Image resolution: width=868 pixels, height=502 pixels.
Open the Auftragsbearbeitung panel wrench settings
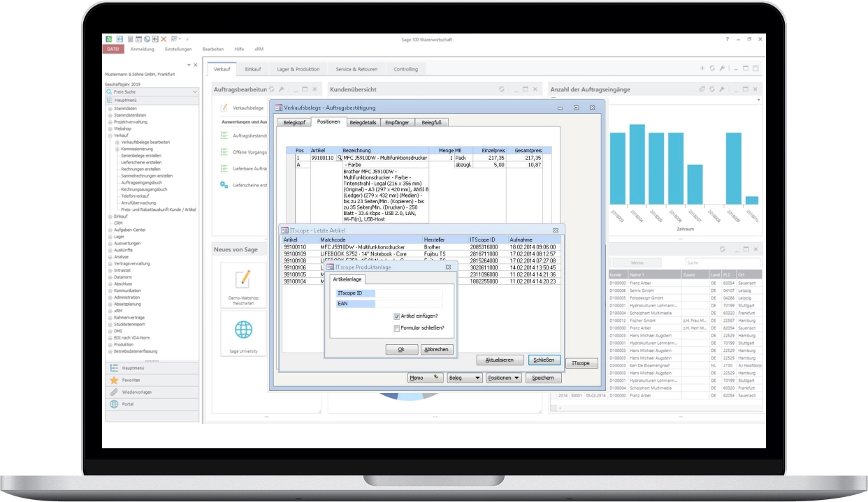point(281,89)
